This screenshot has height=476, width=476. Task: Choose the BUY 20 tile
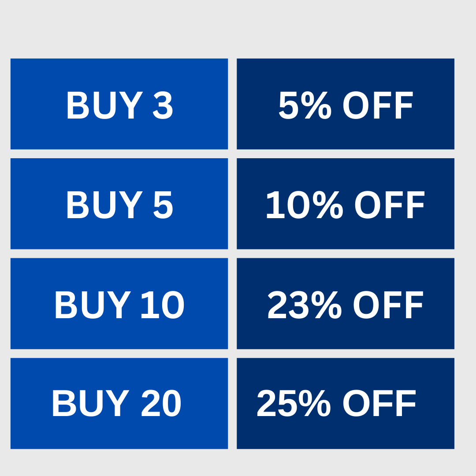pyautogui.click(x=119, y=403)
